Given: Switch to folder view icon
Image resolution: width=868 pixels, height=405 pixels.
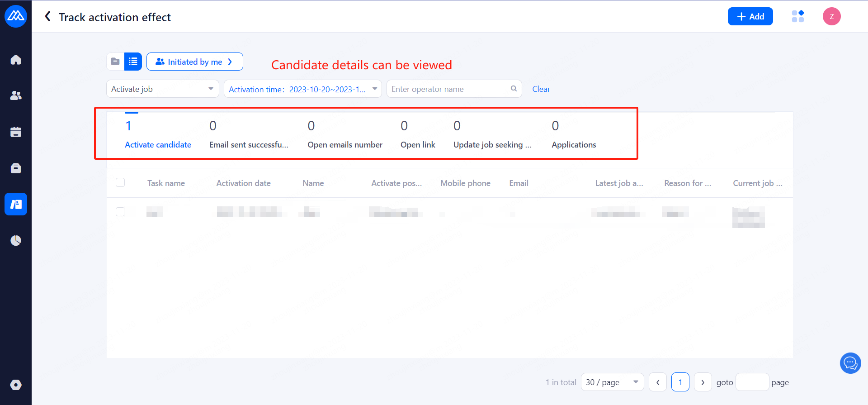Looking at the screenshot, I should click(115, 62).
